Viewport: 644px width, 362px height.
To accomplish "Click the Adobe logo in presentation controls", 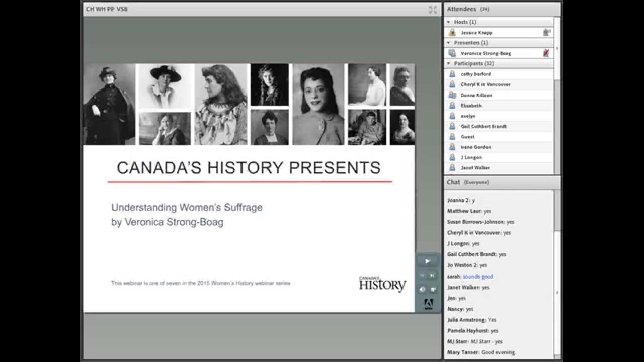I will (x=428, y=304).
